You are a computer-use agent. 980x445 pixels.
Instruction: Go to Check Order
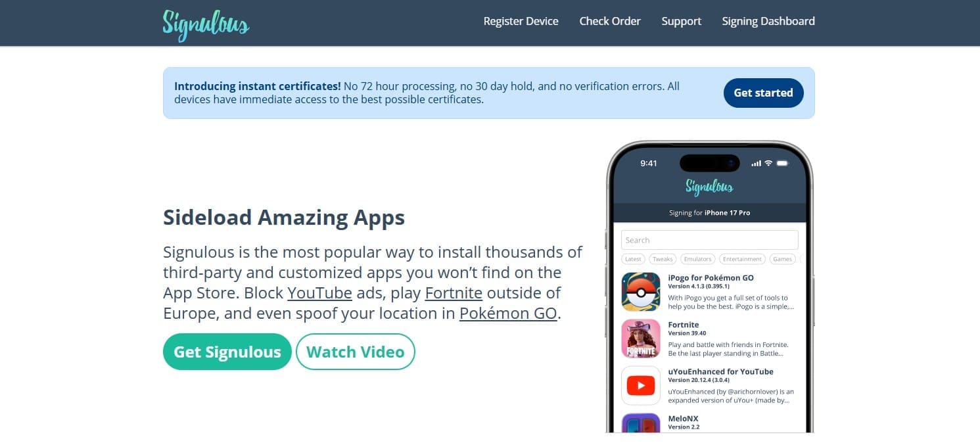click(610, 21)
